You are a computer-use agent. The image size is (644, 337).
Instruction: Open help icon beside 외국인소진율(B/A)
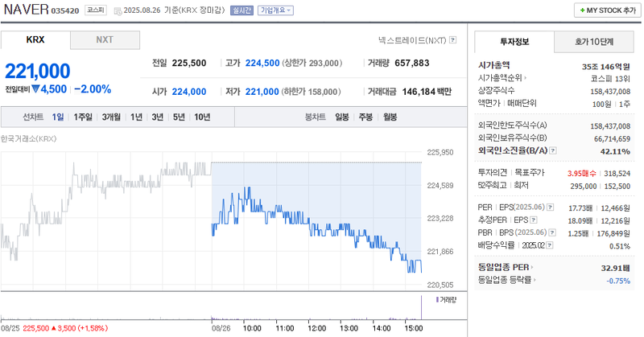click(x=553, y=150)
